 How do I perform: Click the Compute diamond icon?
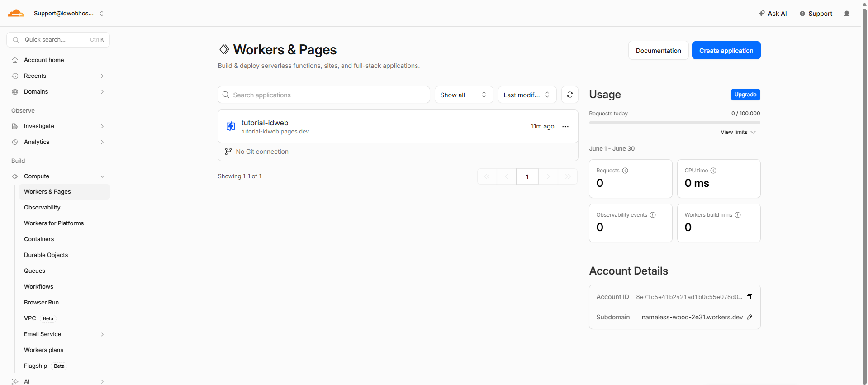click(15, 176)
